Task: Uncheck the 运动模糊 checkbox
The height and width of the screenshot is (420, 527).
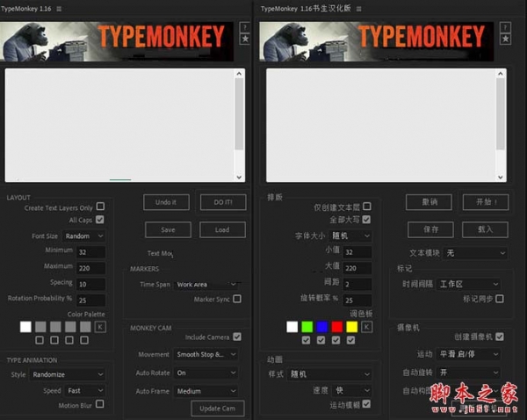Action: tap(366, 404)
